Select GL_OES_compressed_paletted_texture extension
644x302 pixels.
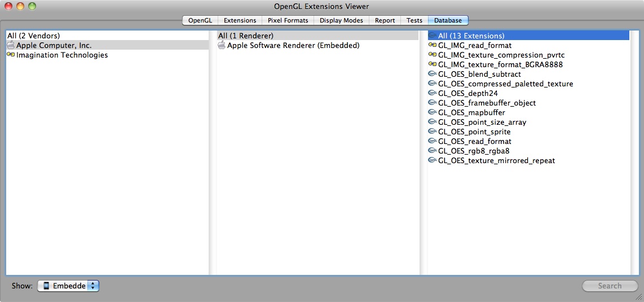528,84
